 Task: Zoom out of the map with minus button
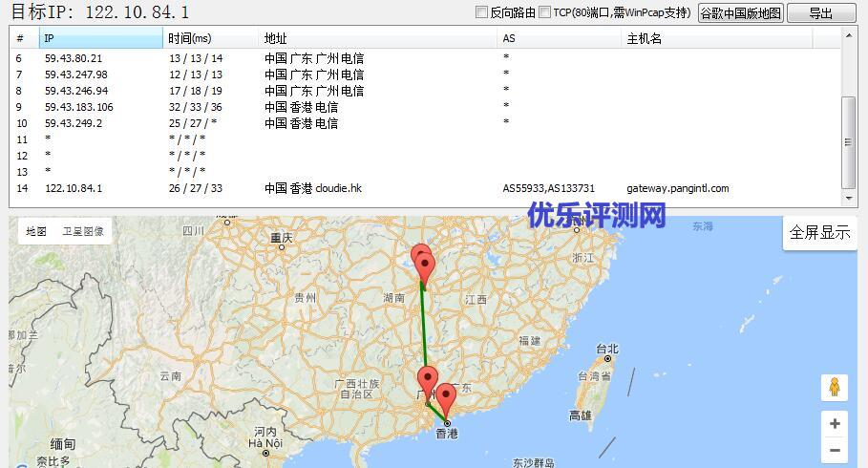(834, 450)
